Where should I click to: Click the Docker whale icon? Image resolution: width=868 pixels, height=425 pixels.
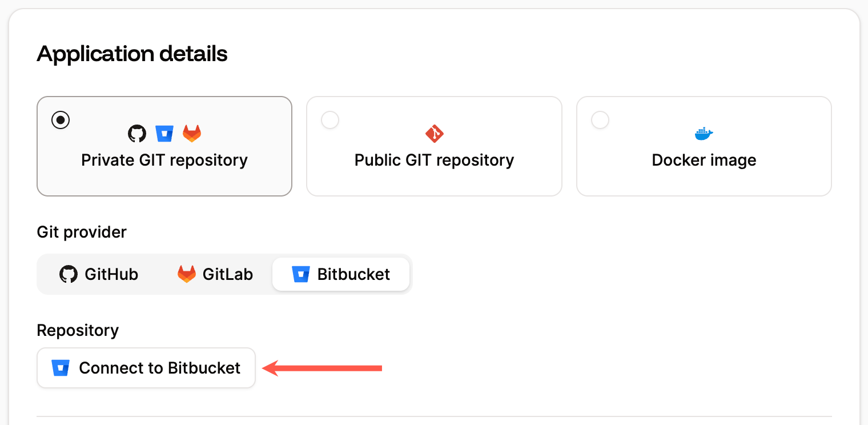(x=704, y=133)
